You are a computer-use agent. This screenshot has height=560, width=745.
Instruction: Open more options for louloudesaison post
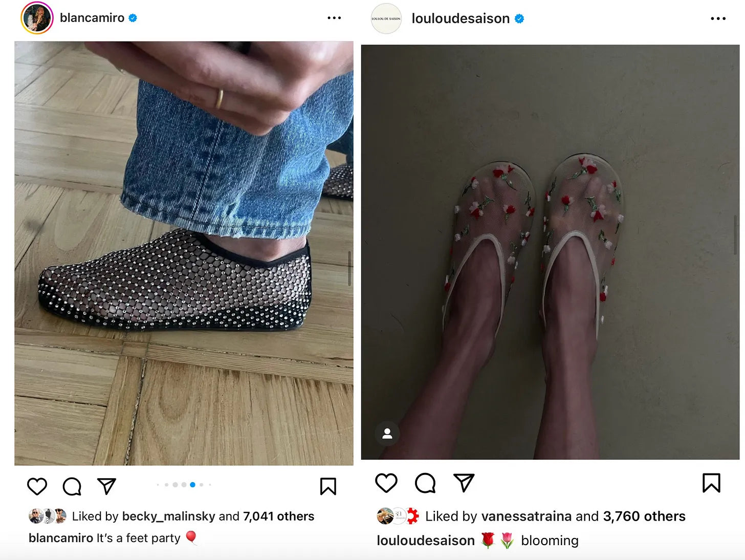click(718, 18)
